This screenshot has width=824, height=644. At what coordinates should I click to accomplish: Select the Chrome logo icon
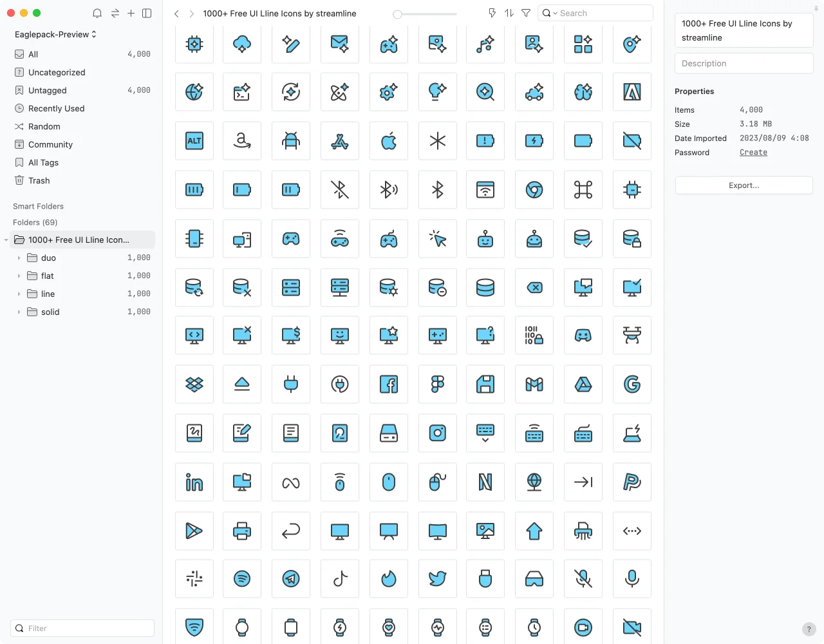[x=534, y=190]
